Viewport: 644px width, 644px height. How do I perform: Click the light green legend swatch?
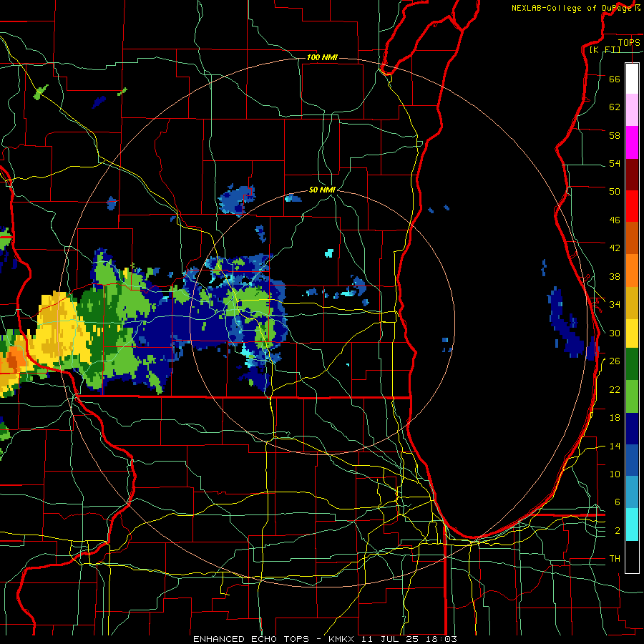632,396
